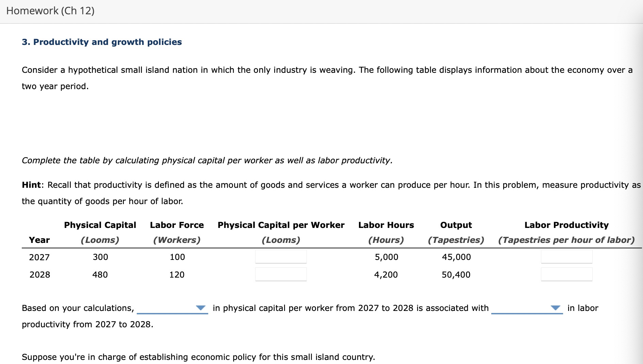
Task: Select the Output column header
Action: pos(456,225)
